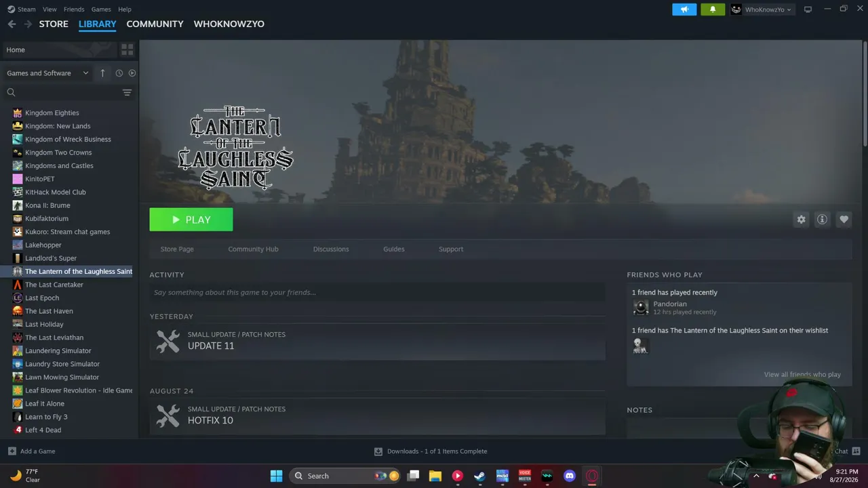This screenshot has width=868, height=488.
Task: Select Home in the library sidebar
Action: click(60, 49)
